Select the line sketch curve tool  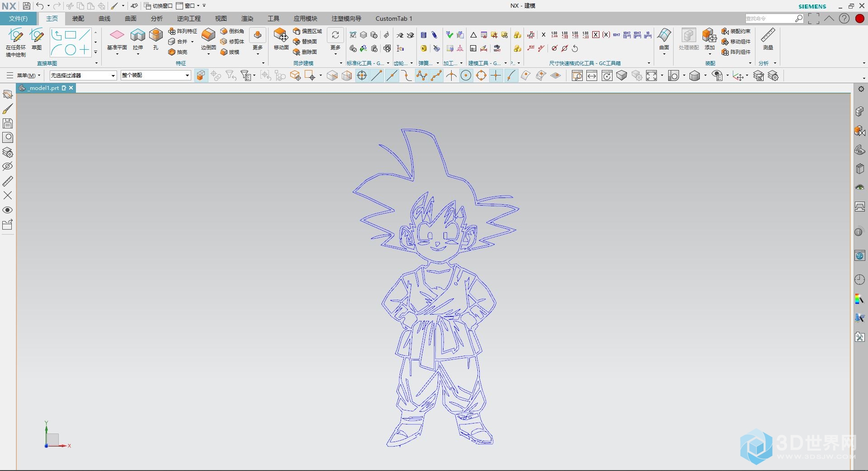pos(85,35)
